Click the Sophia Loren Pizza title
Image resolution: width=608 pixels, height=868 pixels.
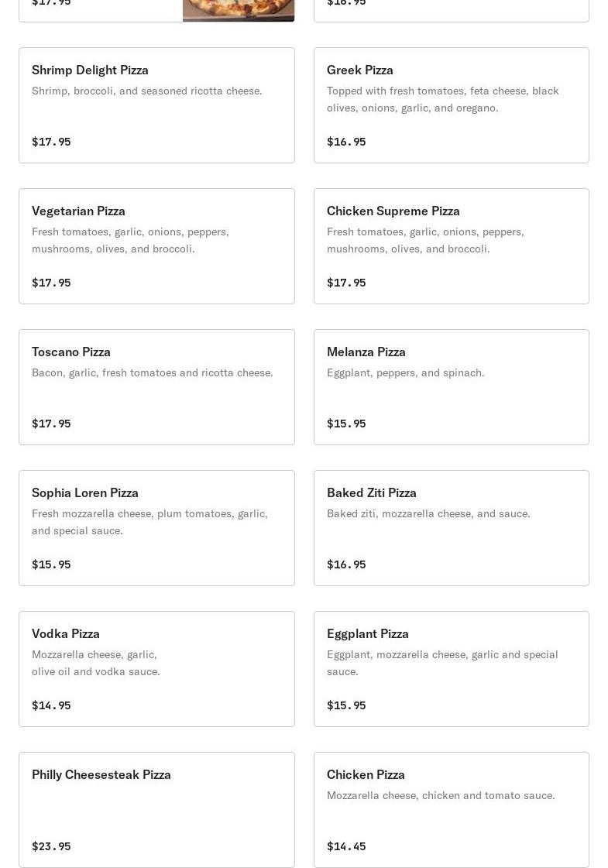(85, 492)
